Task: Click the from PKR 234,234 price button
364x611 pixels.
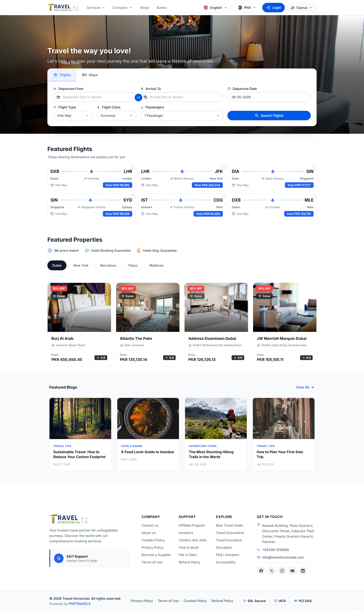Action: click(x=207, y=185)
